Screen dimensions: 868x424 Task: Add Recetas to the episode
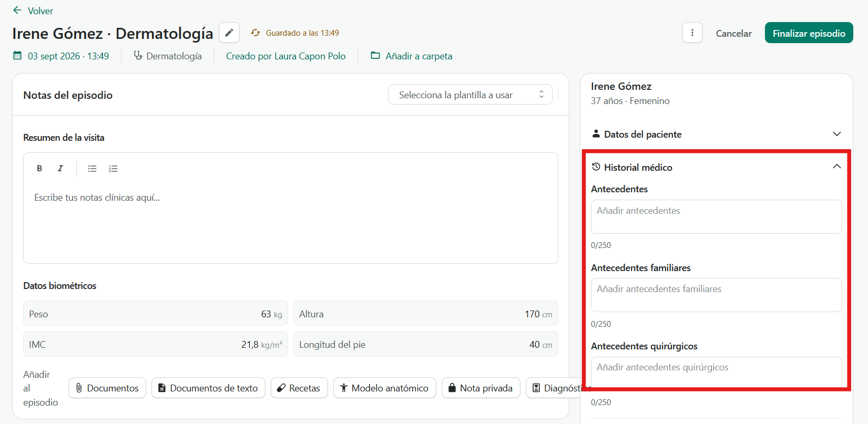coord(299,388)
